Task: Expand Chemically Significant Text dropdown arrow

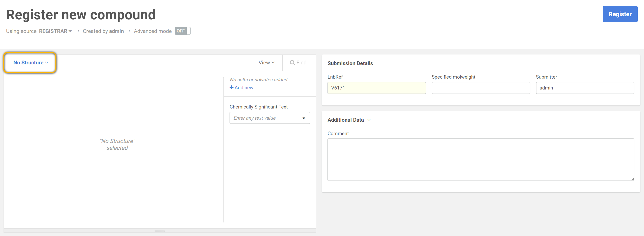Action: coord(304,118)
